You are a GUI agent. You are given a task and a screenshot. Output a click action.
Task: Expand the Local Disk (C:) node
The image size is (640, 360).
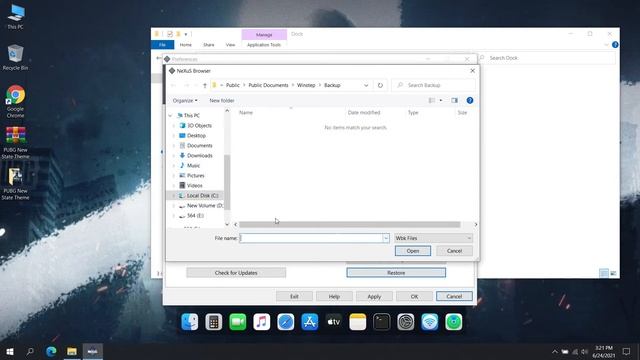pyautogui.click(x=173, y=196)
